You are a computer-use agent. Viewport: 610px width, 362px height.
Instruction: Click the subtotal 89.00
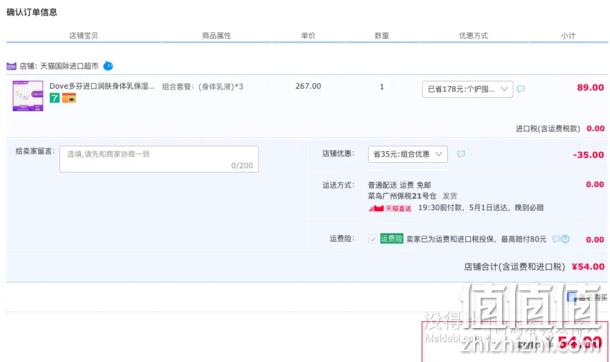590,87
